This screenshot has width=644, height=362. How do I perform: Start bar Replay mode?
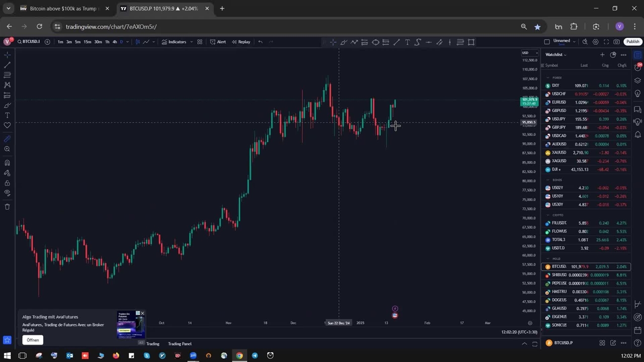[x=241, y=42]
